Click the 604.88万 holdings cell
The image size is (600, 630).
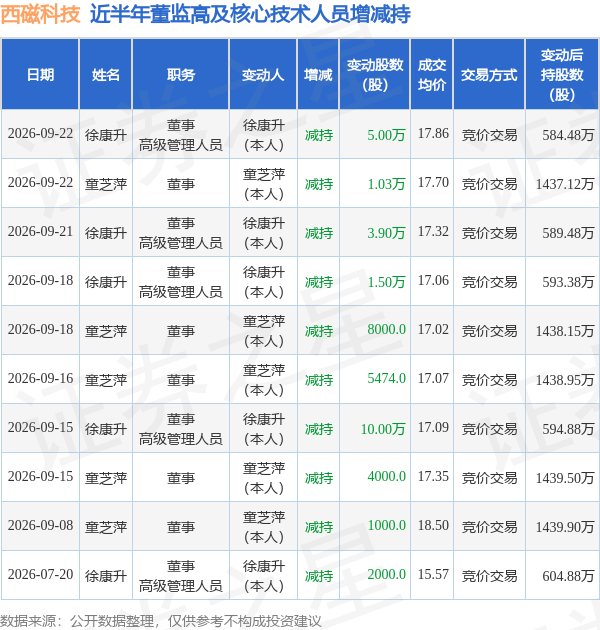568,576
